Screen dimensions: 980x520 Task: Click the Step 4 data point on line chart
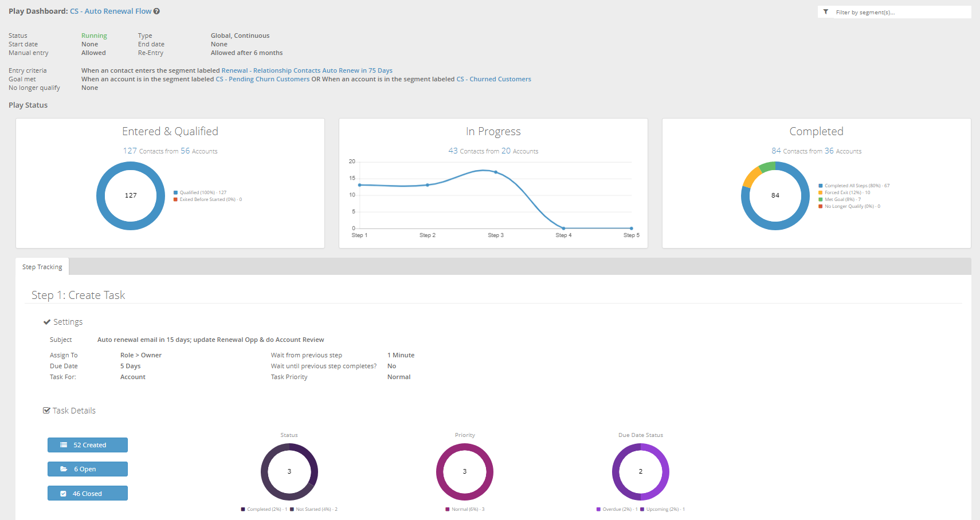(563, 229)
